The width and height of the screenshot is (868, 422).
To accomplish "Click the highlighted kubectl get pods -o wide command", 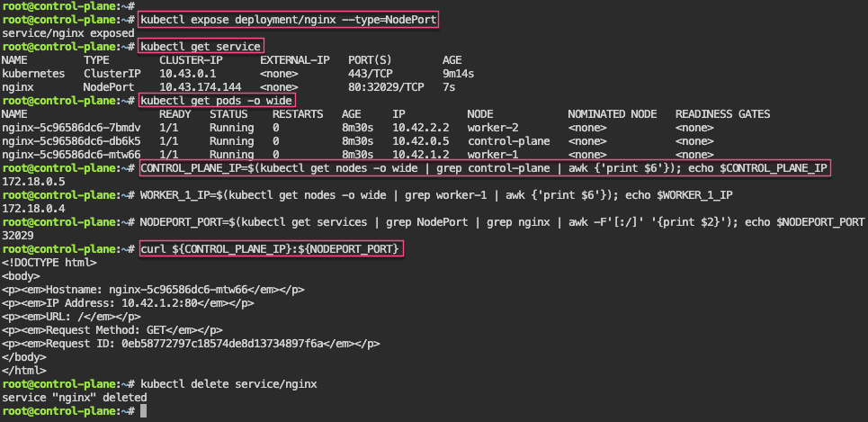I will click(217, 100).
